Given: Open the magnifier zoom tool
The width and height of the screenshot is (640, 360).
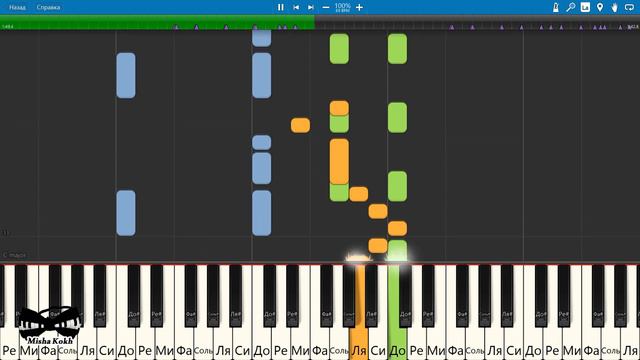Looking at the screenshot, I should point(570,7).
